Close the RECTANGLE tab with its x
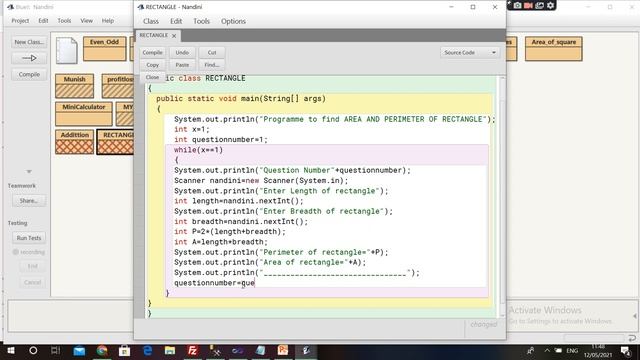The image size is (640, 360). tap(174, 36)
